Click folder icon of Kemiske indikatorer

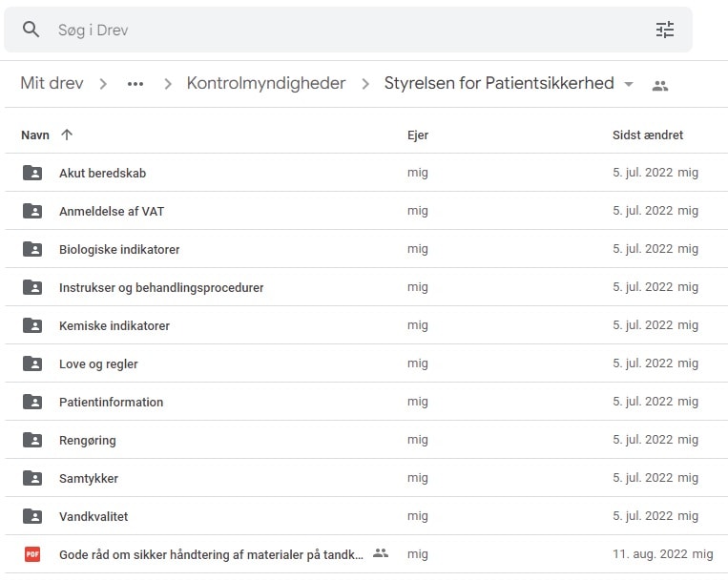click(x=32, y=325)
